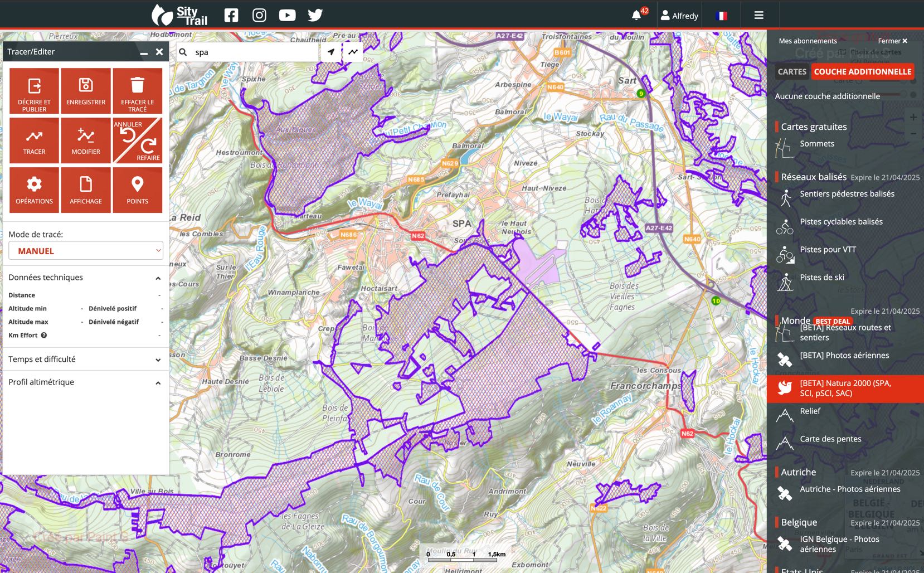Click the geolocation arrow button
Screen dimensions: 924x573
click(331, 52)
